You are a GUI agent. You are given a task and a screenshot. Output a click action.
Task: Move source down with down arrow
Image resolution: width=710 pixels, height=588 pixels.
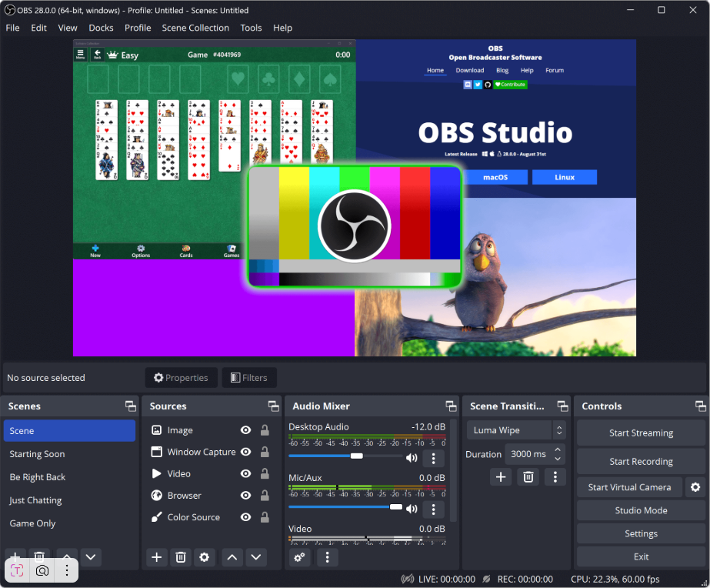click(x=256, y=557)
